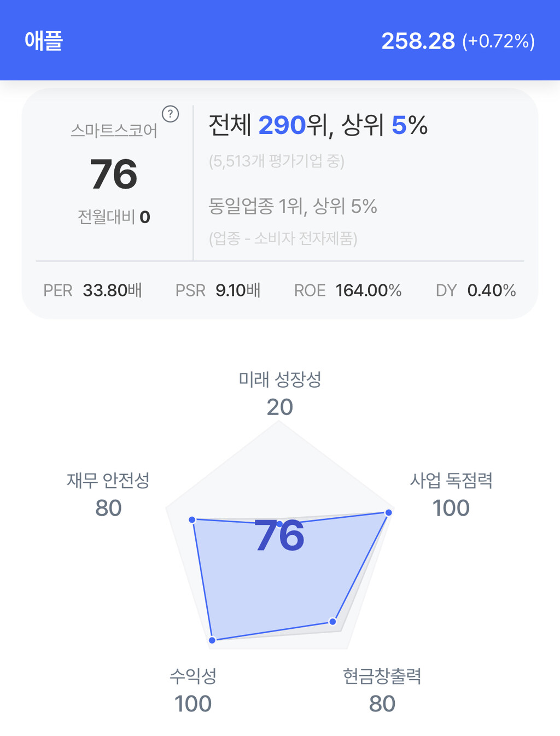
Task: Click the smart score help question-mark icon
Action: tap(171, 114)
